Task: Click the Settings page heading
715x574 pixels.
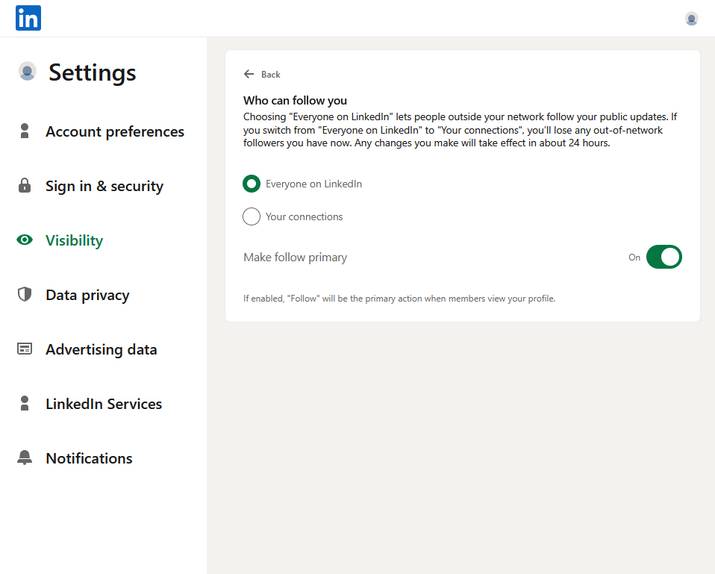Action: (x=93, y=73)
